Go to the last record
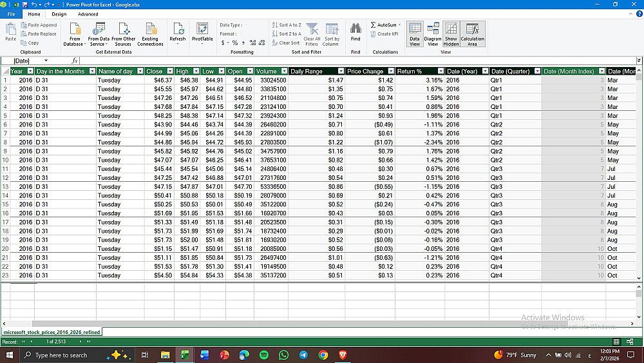The image size is (644, 363). (x=89, y=342)
